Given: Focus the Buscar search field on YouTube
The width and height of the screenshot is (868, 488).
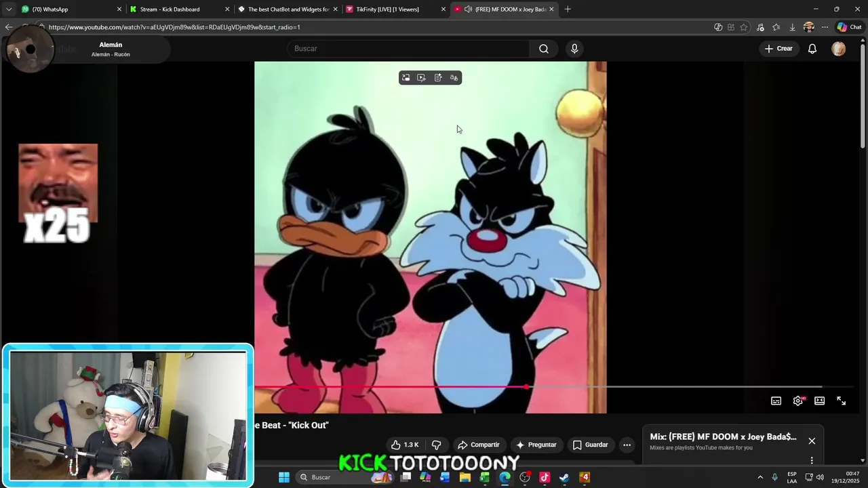Looking at the screenshot, I should point(409,49).
